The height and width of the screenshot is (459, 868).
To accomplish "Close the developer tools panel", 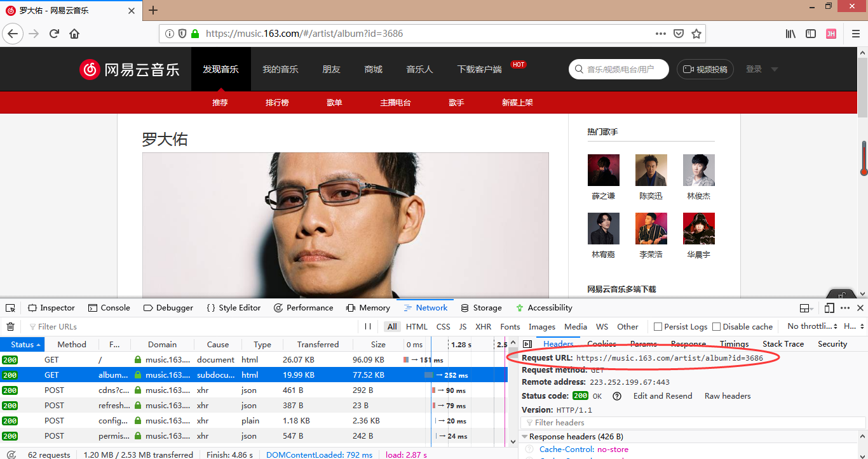I will tap(860, 308).
